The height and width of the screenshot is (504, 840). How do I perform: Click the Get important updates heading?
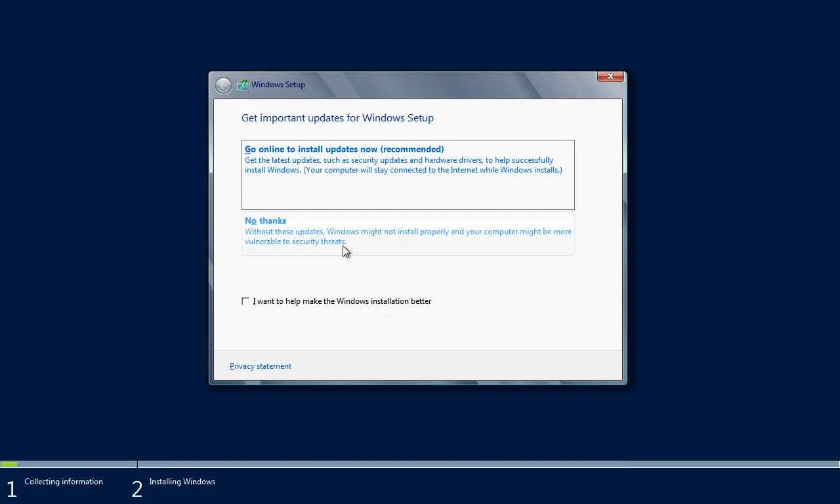pos(337,118)
